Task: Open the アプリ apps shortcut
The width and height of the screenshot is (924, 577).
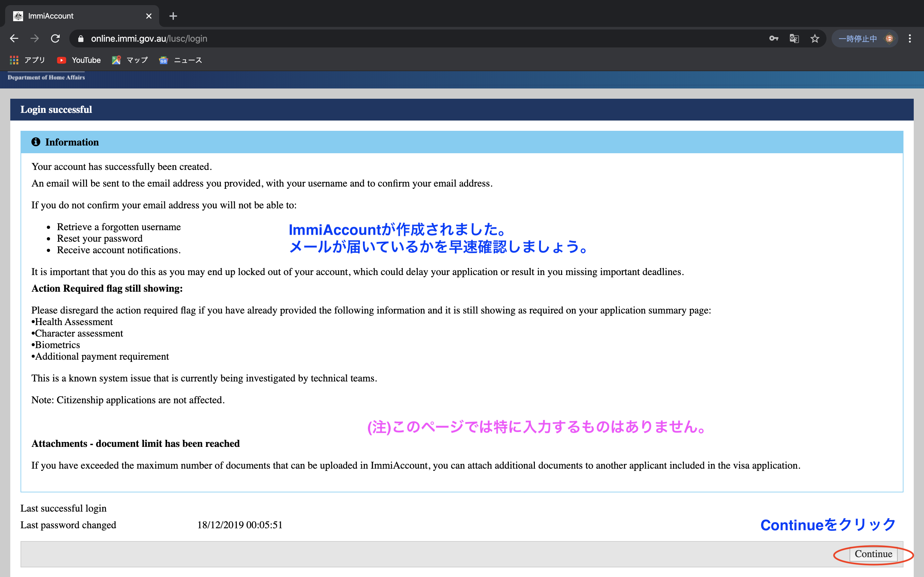Action: click(28, 60)
